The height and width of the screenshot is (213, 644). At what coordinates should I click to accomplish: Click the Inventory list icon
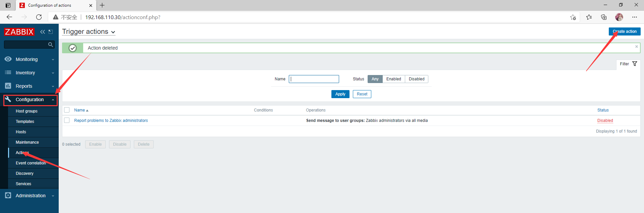8,72
